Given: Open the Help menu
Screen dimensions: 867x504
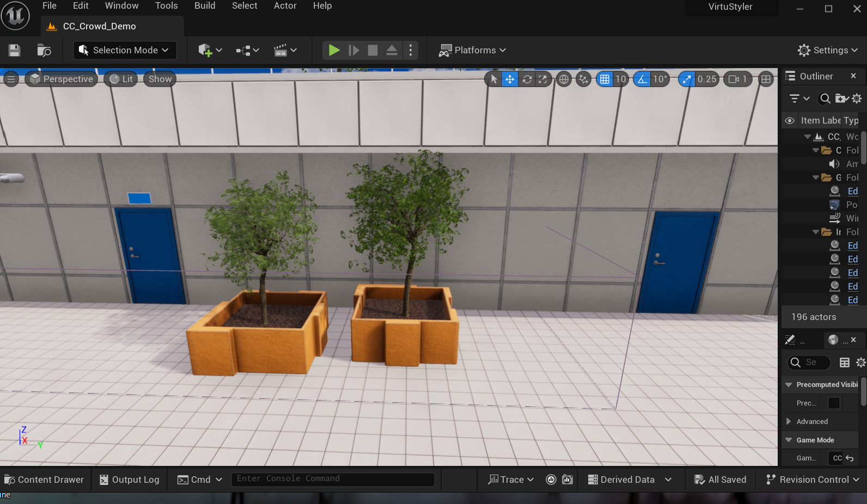Looking at the screenshot, I should click(x=322, y=5).
